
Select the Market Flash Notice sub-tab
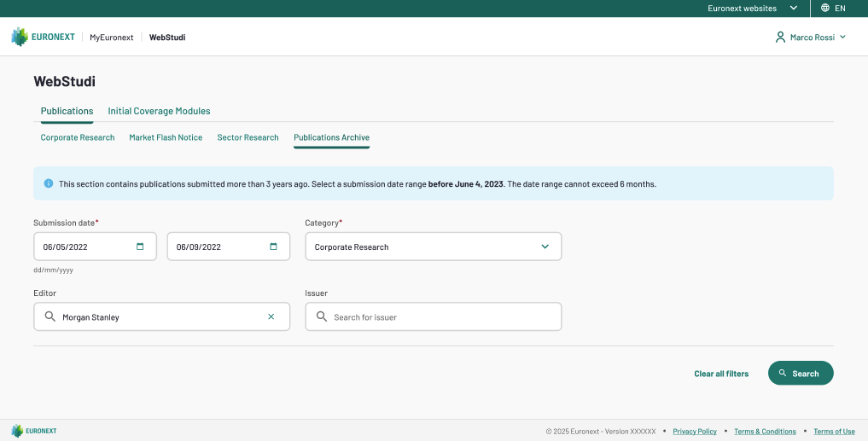click(x=166, y=137)
